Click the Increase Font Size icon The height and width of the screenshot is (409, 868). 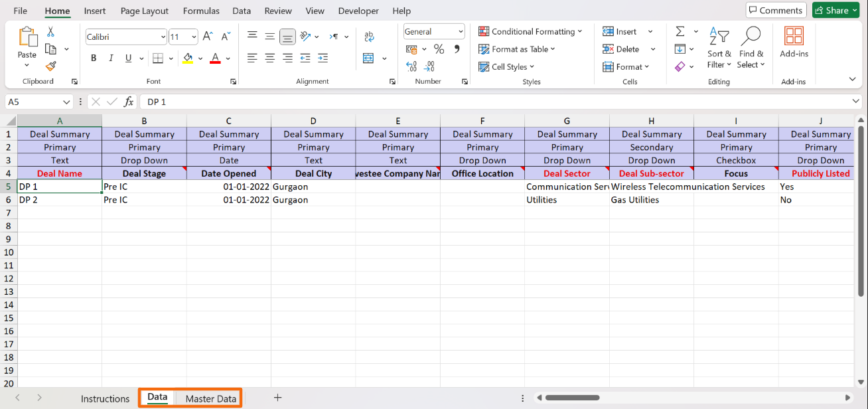click(208, 37)
